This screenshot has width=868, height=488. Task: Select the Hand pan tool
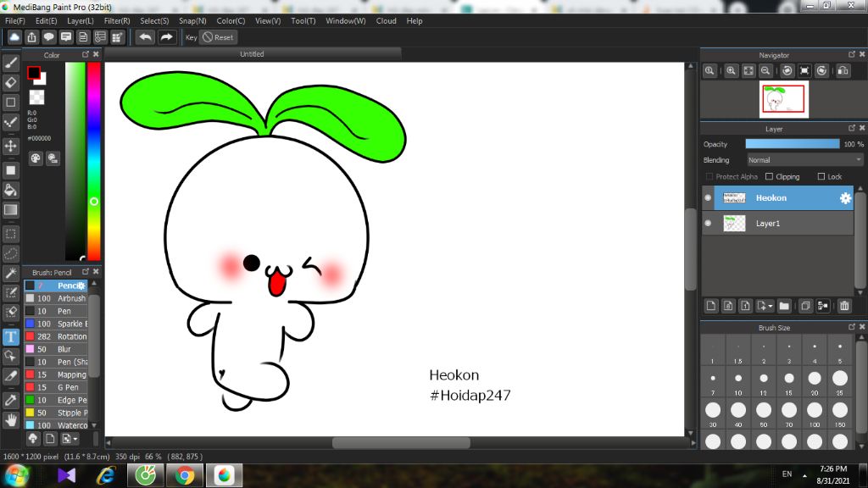pos(10,420)
